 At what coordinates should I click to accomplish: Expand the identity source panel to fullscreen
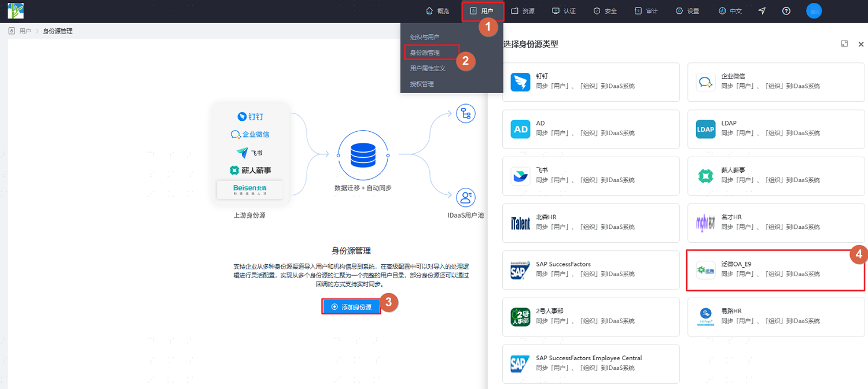pos(844,44)
